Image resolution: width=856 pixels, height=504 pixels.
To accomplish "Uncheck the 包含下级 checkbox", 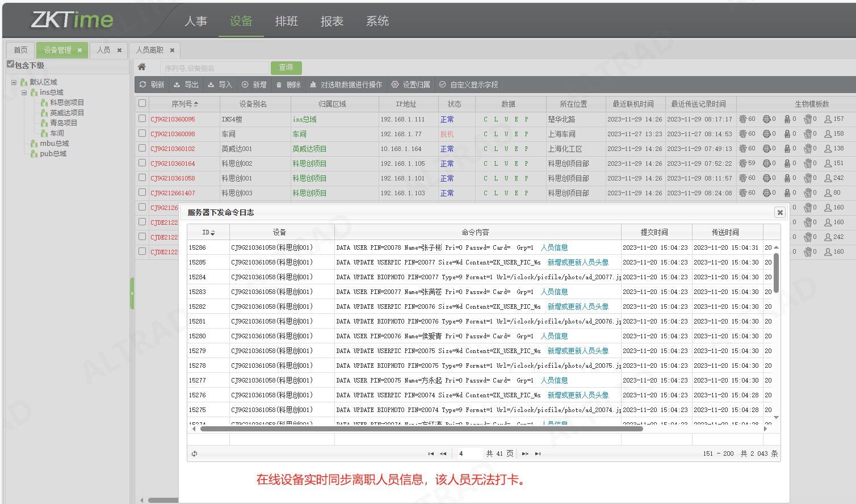I will pos(10,64).
